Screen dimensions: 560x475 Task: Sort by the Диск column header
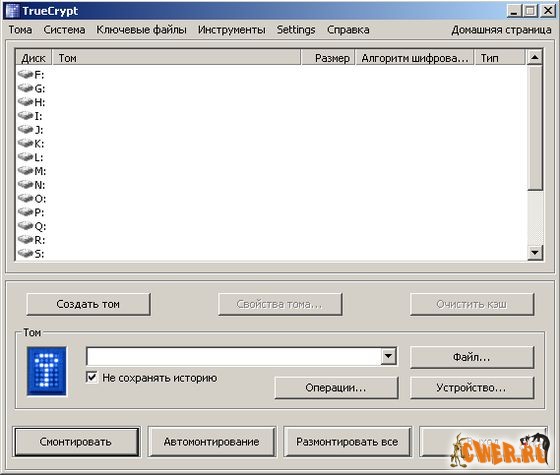(34, 58)
